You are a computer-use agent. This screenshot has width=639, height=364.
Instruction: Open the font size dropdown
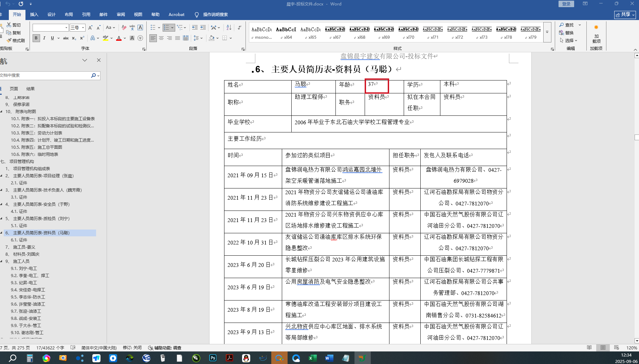83,28
